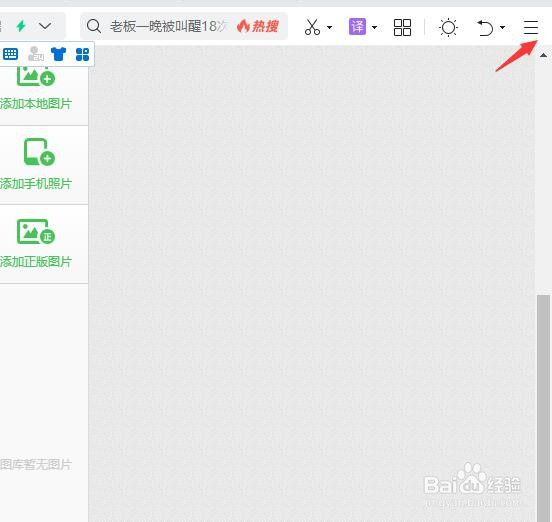Click the green lightning speed mode icon

21,26
